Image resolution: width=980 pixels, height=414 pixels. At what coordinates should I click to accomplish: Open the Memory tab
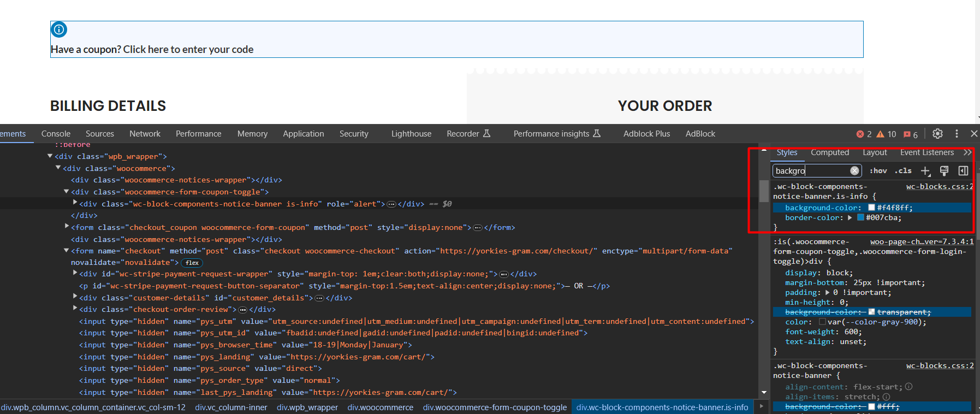[x=252, y=134]
